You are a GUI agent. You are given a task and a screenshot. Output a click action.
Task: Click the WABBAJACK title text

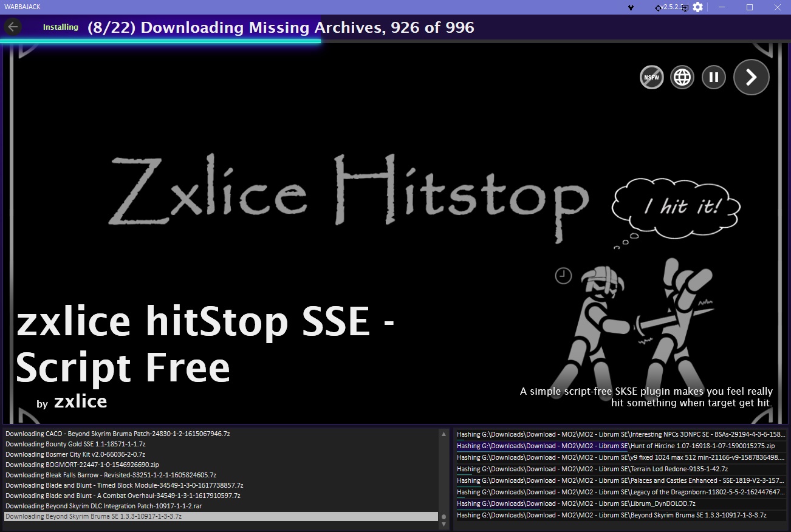click(22, 7)
